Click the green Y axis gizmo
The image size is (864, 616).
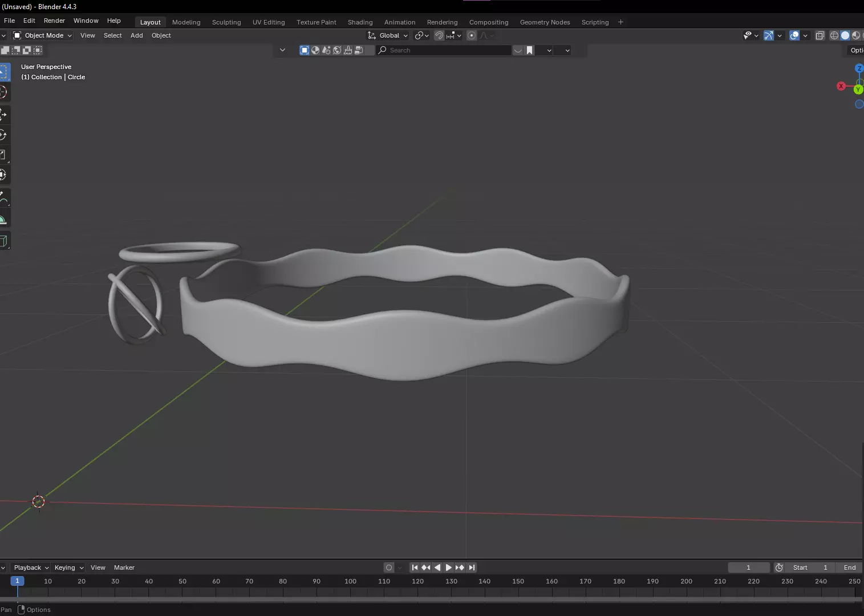click(858, 90)
